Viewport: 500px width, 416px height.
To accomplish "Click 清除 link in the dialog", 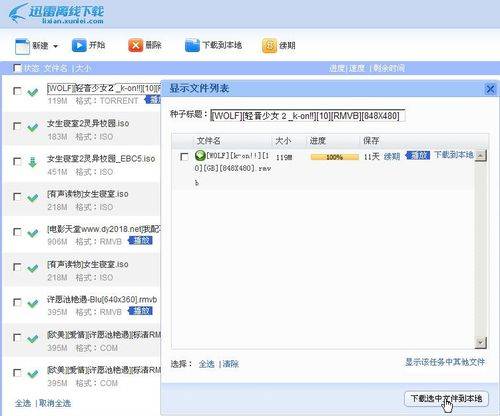I will point(231,364).
